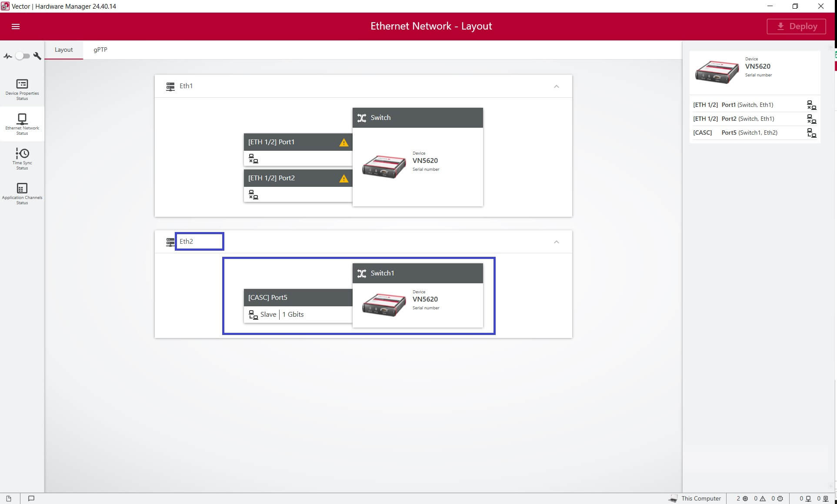The image size is (837, 504).
Task: Select Port5 (Switch1, Eth2) in device list
Action: pos(749,133)
